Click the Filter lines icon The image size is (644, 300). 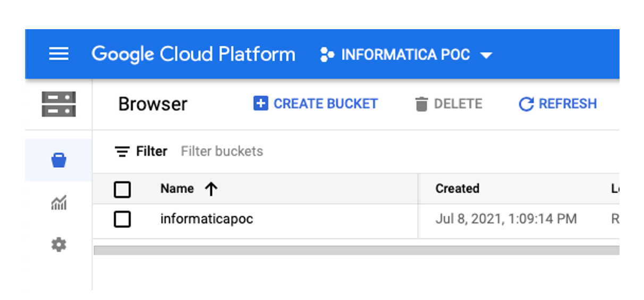(122, 152)
